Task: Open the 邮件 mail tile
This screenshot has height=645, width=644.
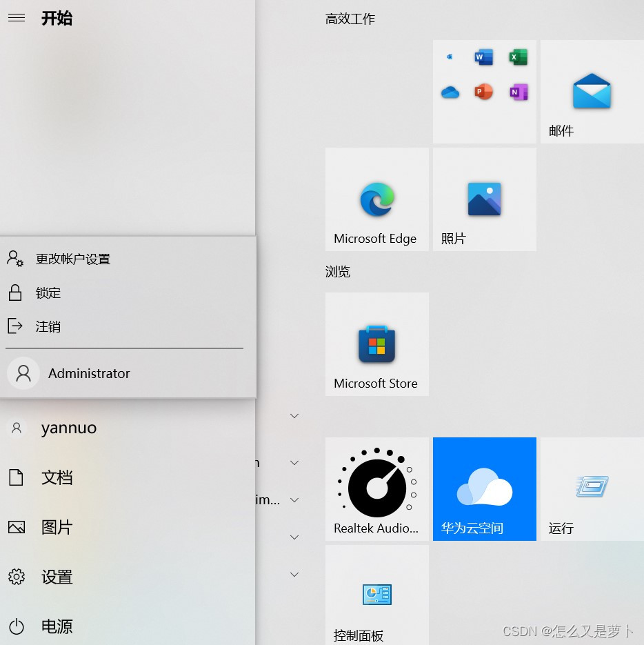Action: 592,92
